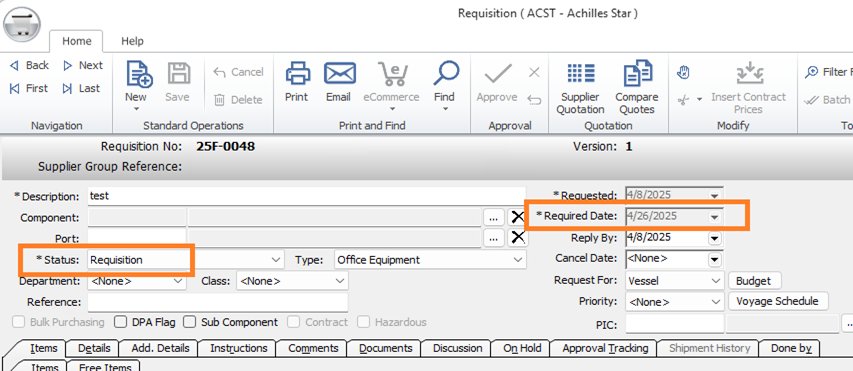Check the Sub Component checkbox

click(189, 322)
